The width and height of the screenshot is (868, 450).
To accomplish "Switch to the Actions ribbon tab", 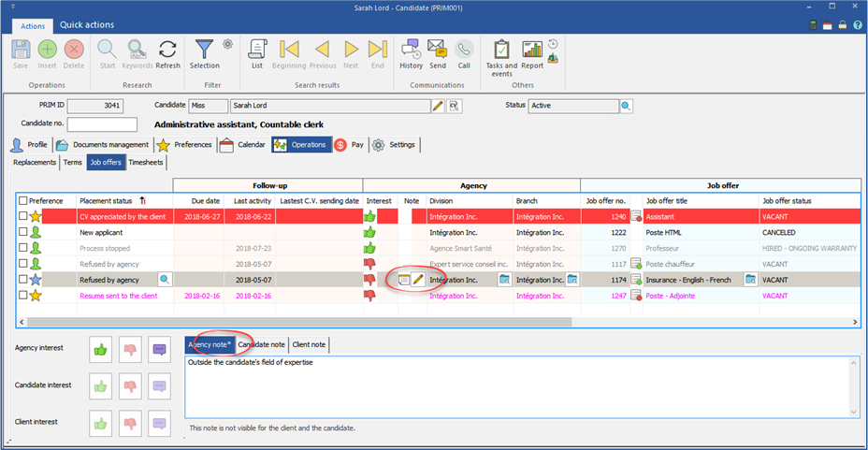I will [33, 26].
